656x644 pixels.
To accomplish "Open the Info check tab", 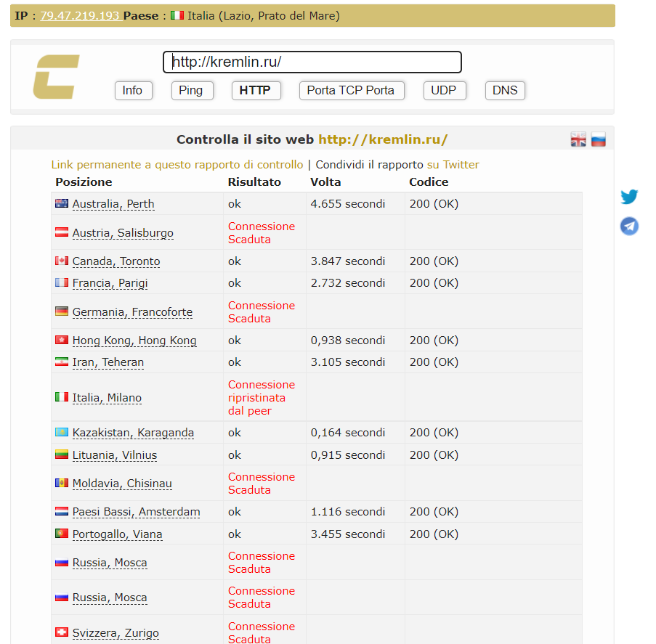I will pos(133,91).
